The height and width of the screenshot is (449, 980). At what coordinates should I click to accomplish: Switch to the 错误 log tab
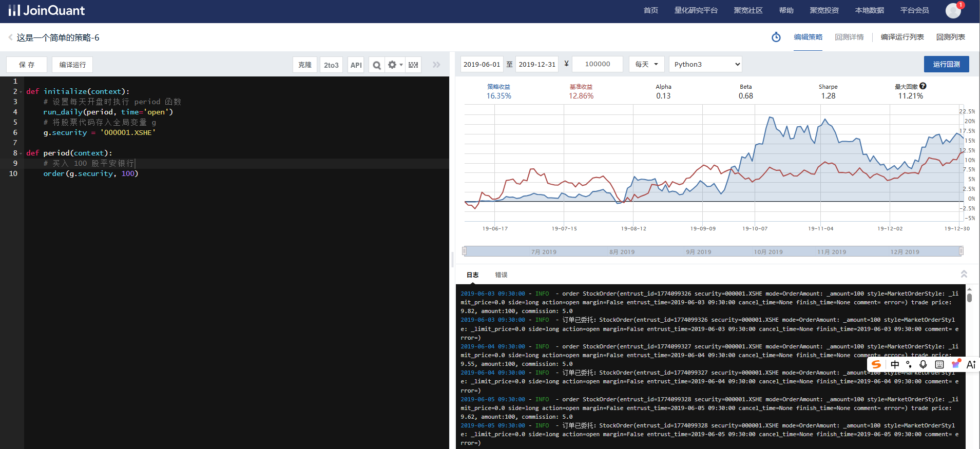(501, 275)
